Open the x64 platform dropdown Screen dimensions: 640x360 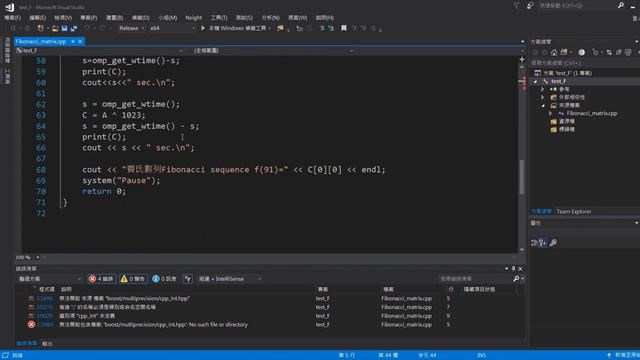173,28
